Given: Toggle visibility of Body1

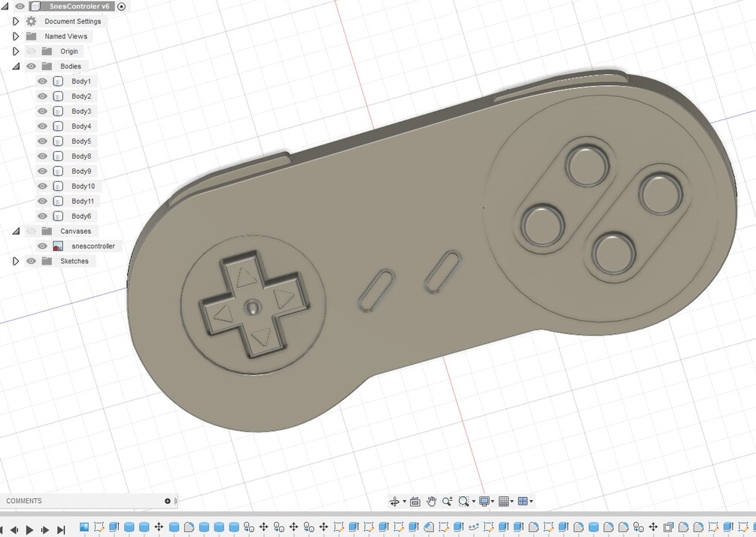Looking at the screenshot, I should 42,81.
